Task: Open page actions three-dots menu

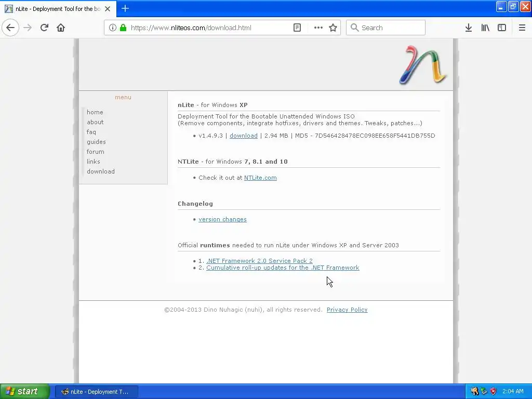Action: [x=318, y=28]
